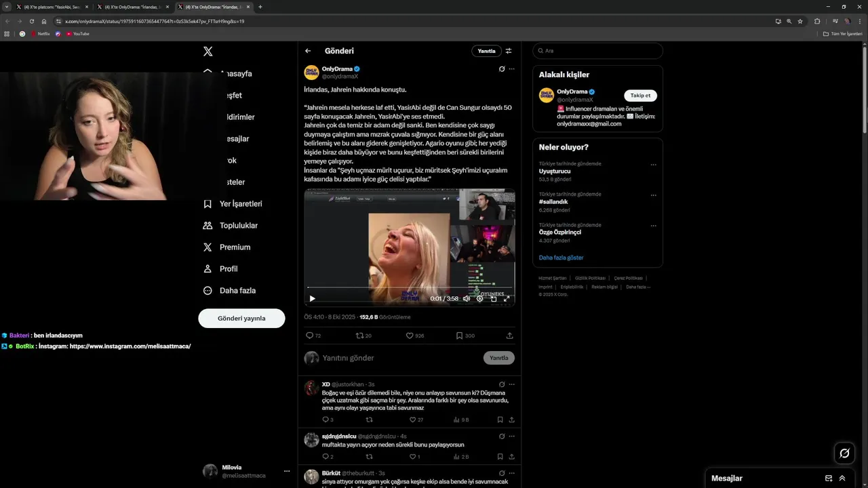Open the more options menu on the OnlyDrama post
Image resolution: width=868 pixels, height=488 pixels.
[x=512, y=69]
